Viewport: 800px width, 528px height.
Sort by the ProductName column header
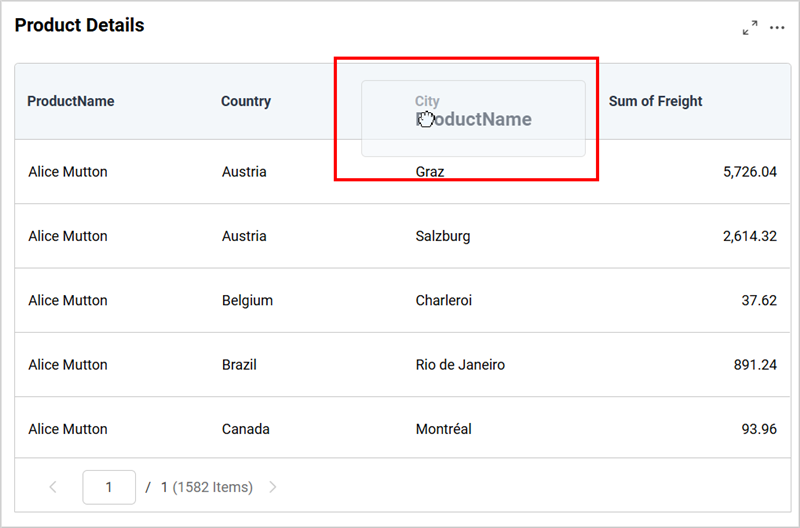click(71, 101)
